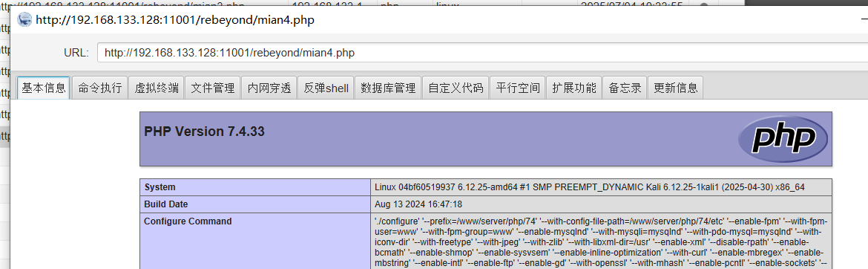
Task: Open the 命令执行 tab
Action: 99,88
